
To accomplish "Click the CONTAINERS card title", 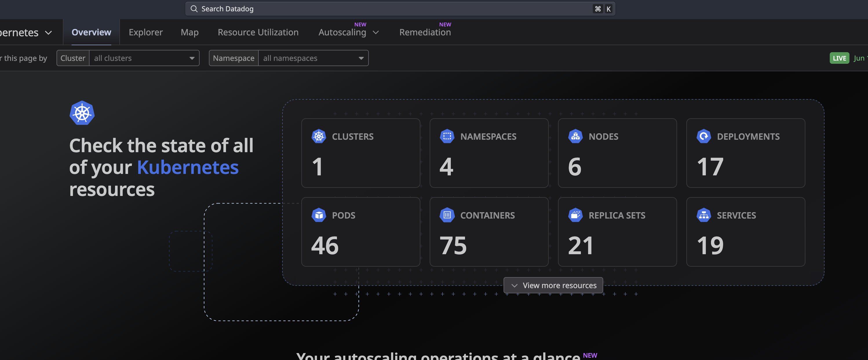I will [488, 215].
